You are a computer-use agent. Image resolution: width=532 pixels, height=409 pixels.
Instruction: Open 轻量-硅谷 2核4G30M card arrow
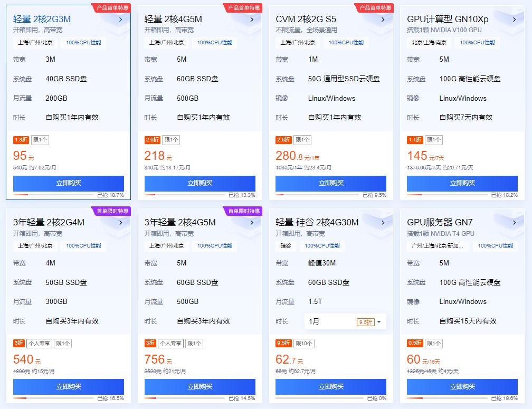pyautogui.click(x=383, y=223)
